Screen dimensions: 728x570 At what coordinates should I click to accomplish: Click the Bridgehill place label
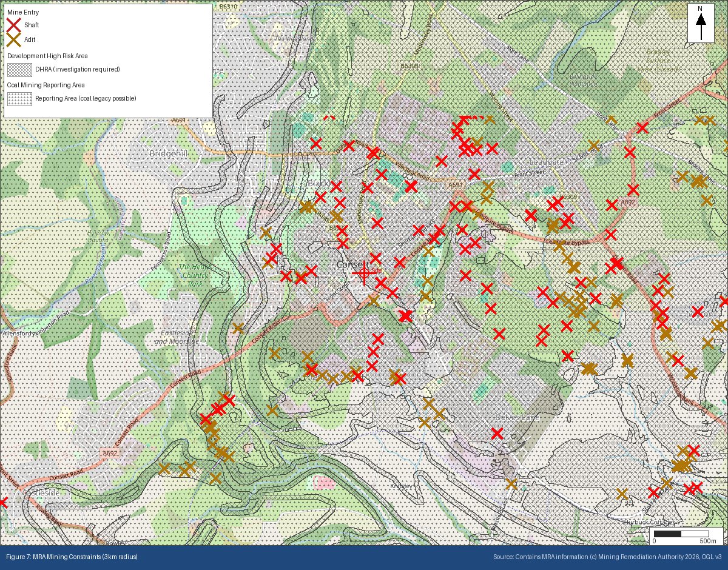pos(168,154)
